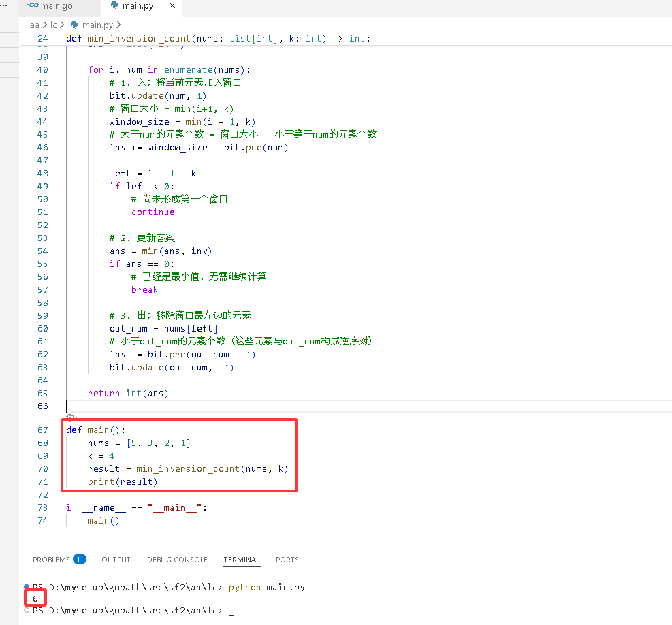Click the code action icon below line 66
The image size is (672, 625).
click(70, 417)
